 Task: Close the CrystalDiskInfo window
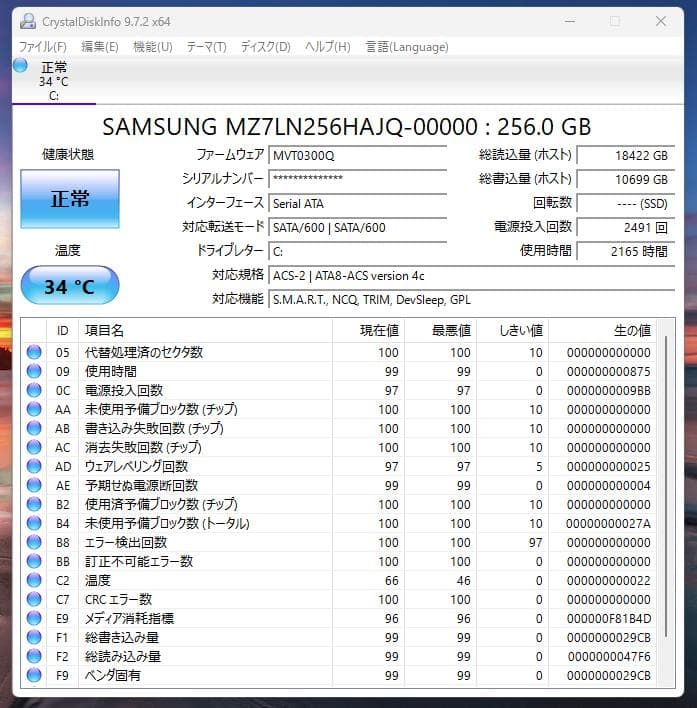click(x=660, y=21)
